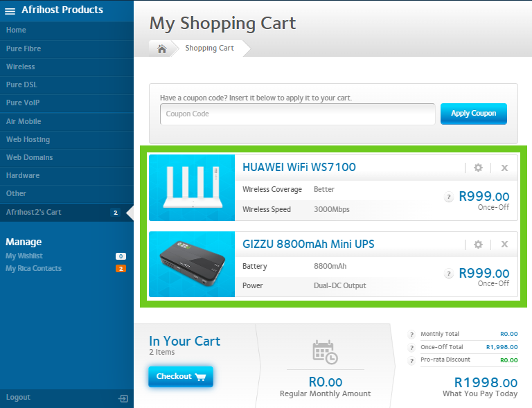This screenshot has width=532, height=408.
Task: Go to Air Mobile products
Action: [24, 121]
